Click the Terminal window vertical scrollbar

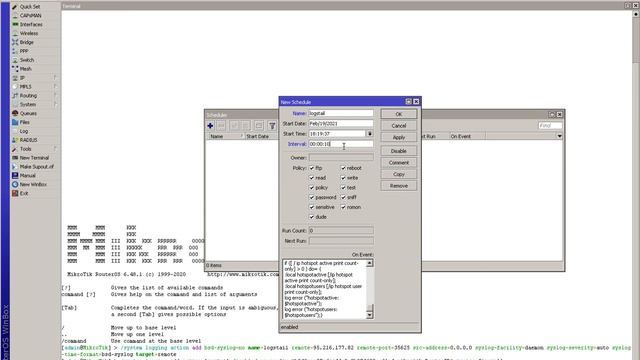coord(636,184)
